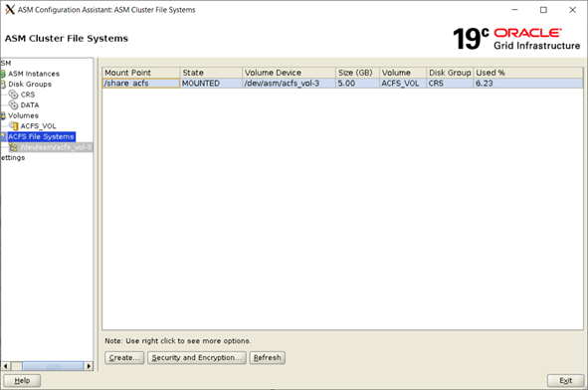Click the Create... button
Image resolution: width=588 pixels, height=390 pixels.
124,358
